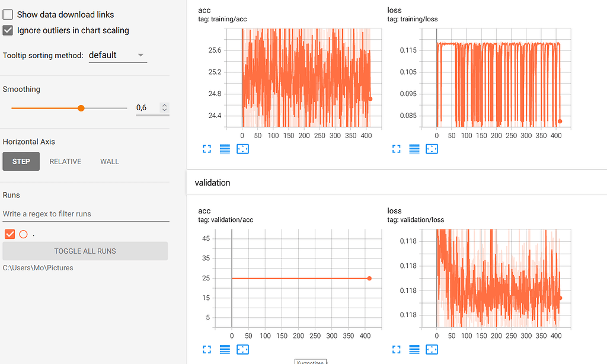The height and width of the screenshot is (364, 607).
Task: Click the TOGGLE ALL RUNS button
Action: [x=85, y=251]
